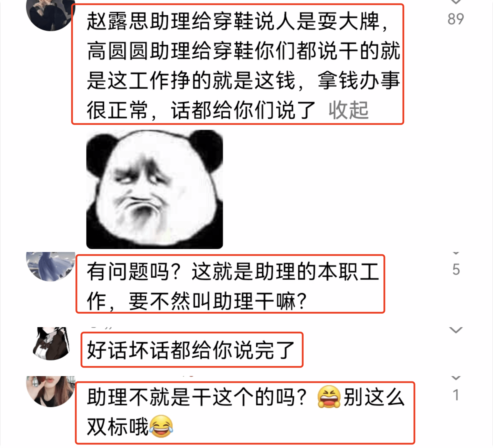Open the blue dress avatar profile
The height and width of the screenshot is (448, 493).
coord(50,266)
